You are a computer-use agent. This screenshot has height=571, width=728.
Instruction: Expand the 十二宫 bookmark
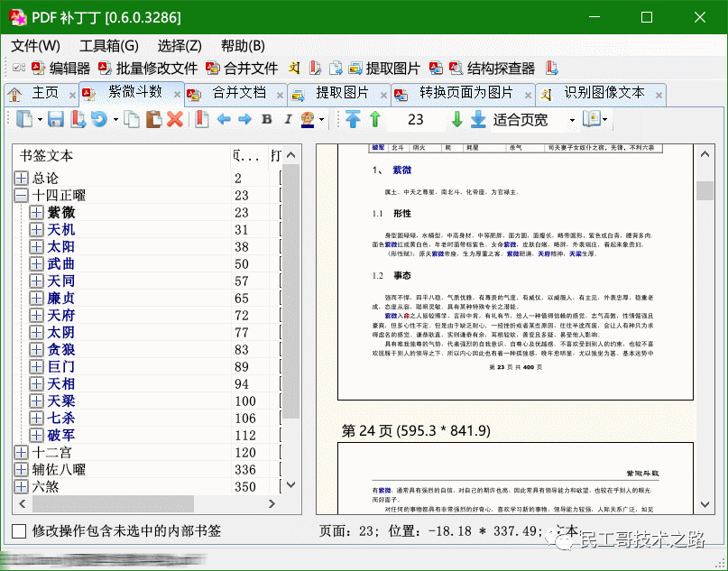click(x=21, y=452)
